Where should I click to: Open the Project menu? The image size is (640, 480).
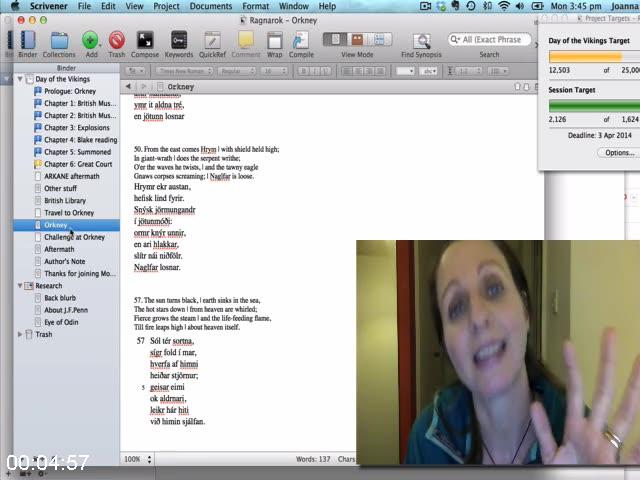[x=166, y=6]
